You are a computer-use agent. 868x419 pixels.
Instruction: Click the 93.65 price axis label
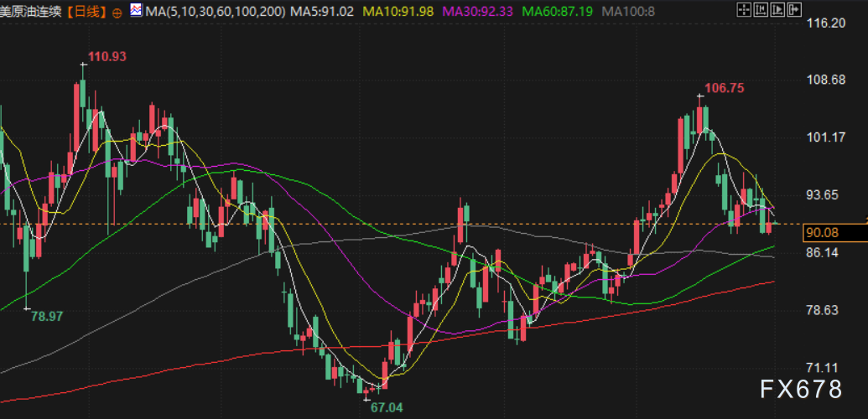click(x=824, y=194)
